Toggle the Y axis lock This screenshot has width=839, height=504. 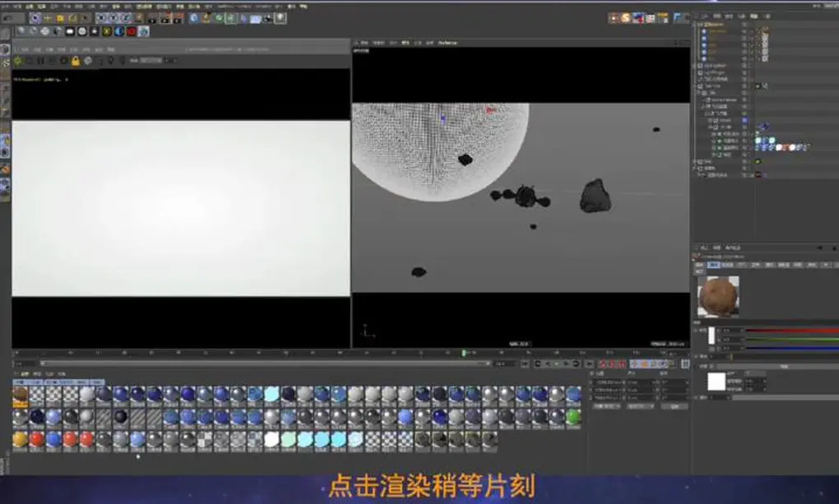[114, 18]
